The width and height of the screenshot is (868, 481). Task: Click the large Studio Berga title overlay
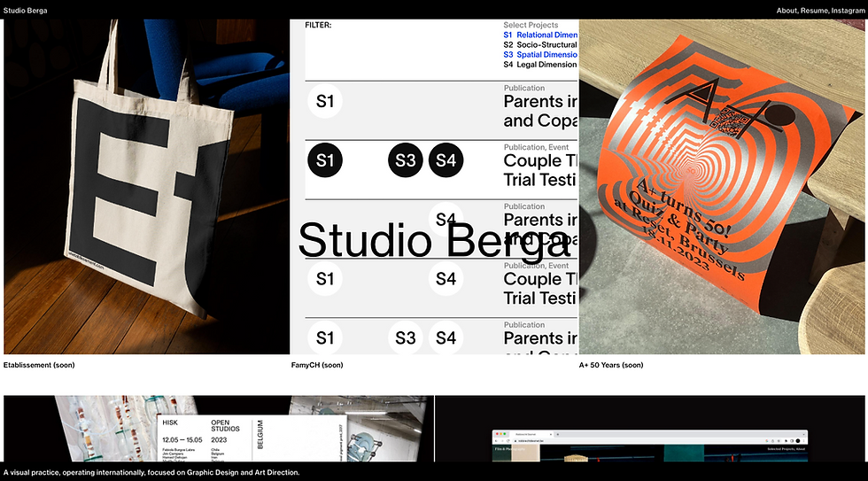pos(435,240)
